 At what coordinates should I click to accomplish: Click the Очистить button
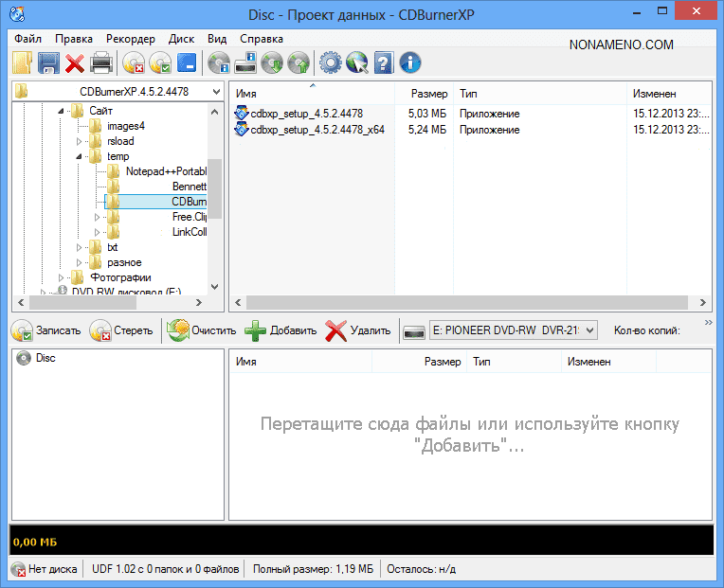click(202, 330)
